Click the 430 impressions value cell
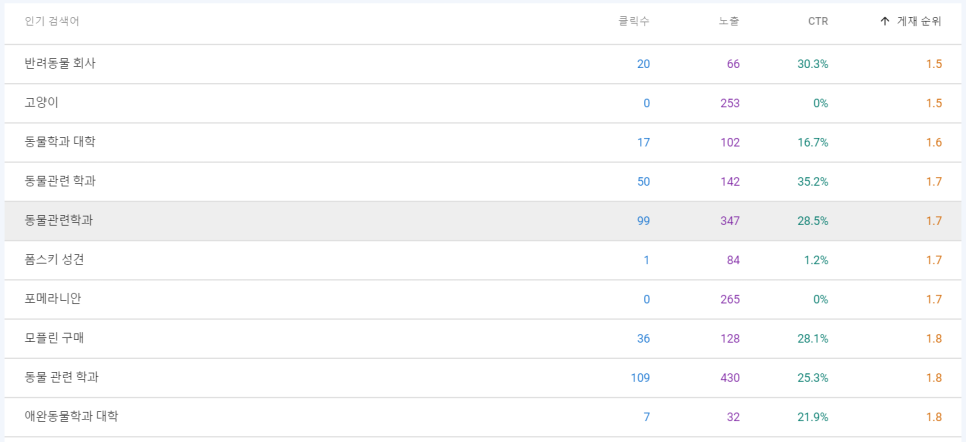The image size is (966, 442). pyautogui.click(x=729, y=378)
